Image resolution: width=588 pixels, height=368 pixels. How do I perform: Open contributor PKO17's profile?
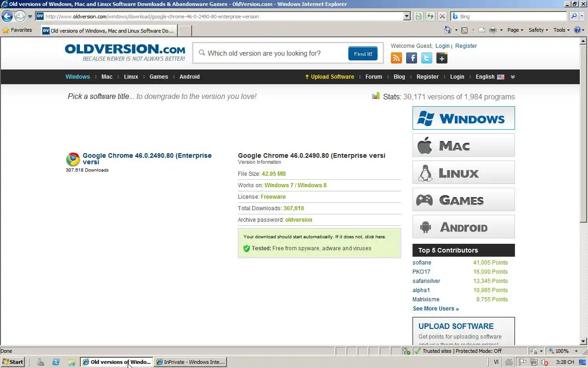pos(421,272)
